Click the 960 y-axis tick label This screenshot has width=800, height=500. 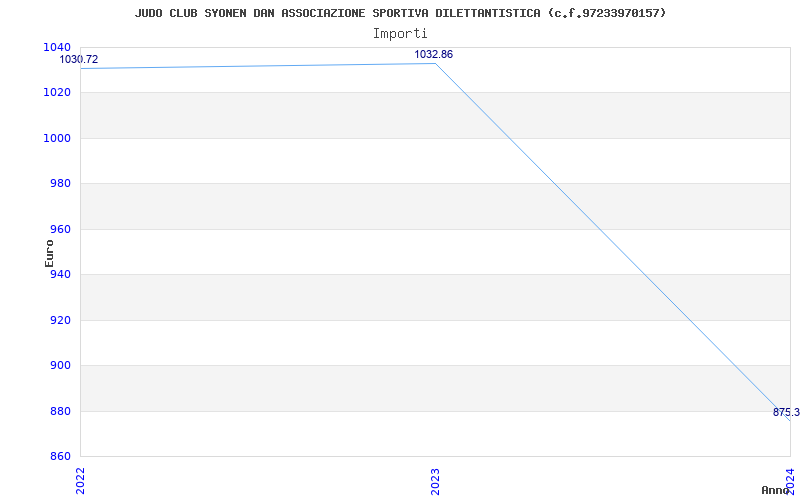click(60, 230)
